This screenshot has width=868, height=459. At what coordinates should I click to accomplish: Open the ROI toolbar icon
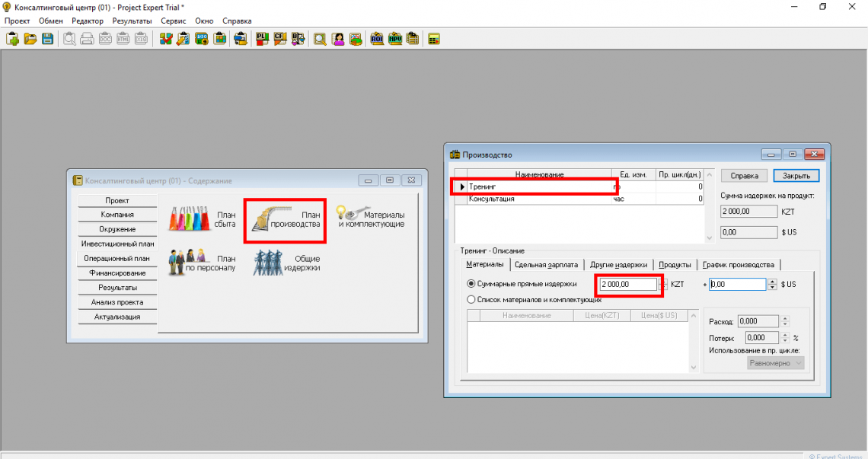[x=377, y=39]
